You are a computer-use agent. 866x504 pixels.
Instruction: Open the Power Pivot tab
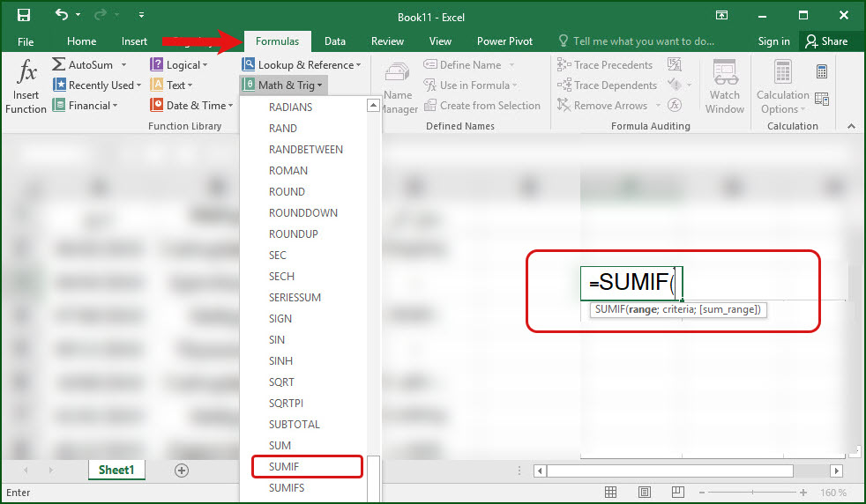tap(504, 41)
